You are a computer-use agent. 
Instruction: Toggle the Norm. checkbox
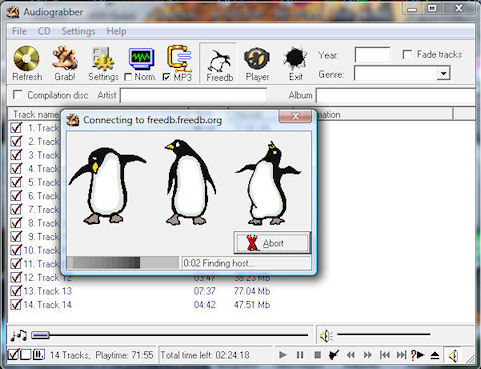pyautogui.click(x=128, y=77)
